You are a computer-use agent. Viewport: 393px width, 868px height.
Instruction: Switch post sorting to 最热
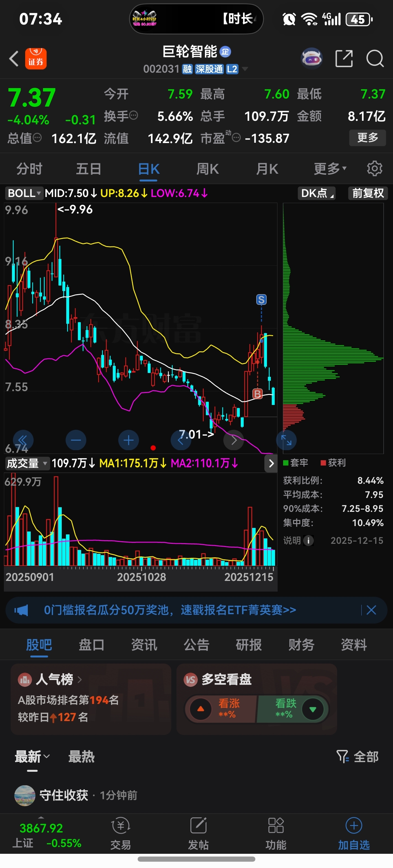pos(81,757)
